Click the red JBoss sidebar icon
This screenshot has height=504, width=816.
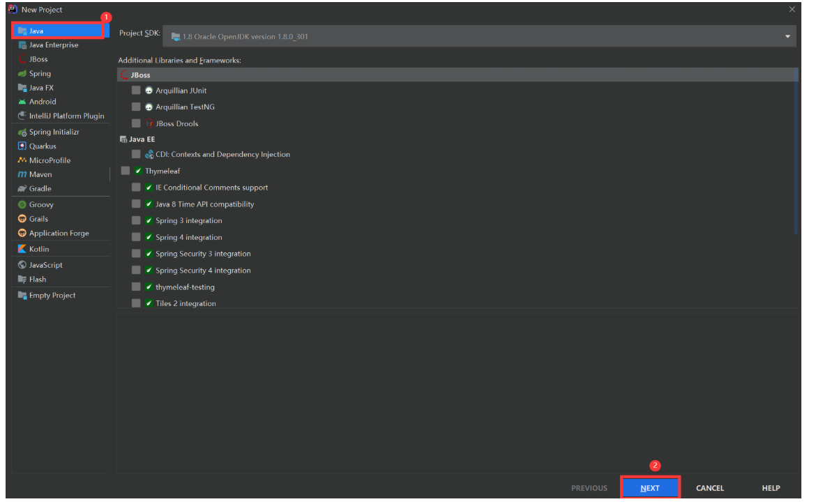22,59
